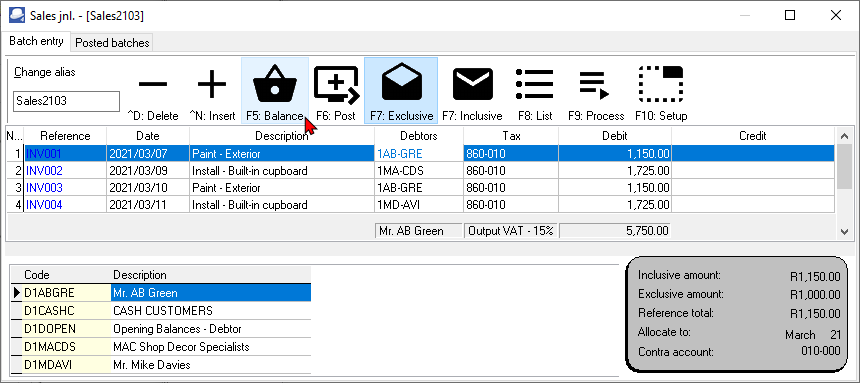Click the Change alias input field

(x=66, y=101)
